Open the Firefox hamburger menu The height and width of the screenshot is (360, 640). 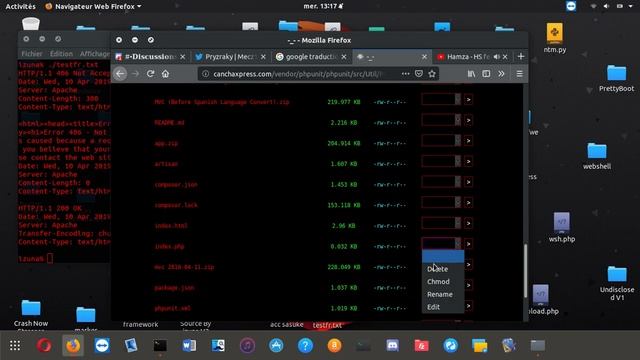point(519,74)
